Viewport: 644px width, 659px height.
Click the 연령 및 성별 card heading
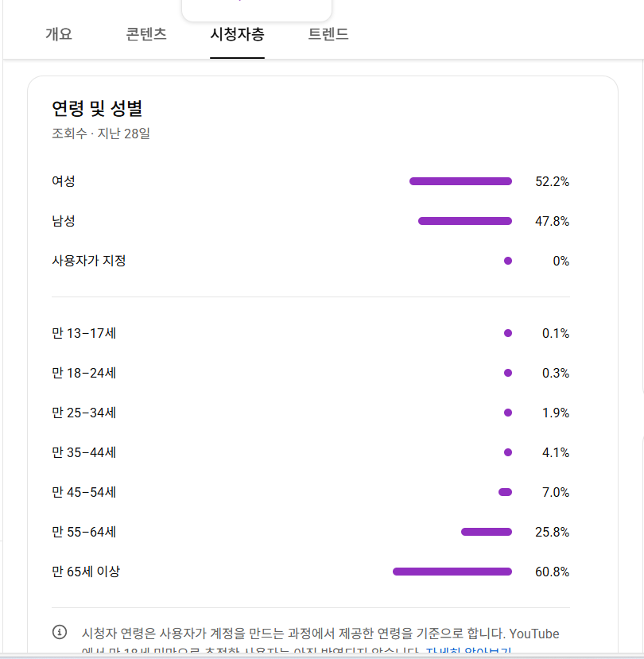click(x=97, y=108)
